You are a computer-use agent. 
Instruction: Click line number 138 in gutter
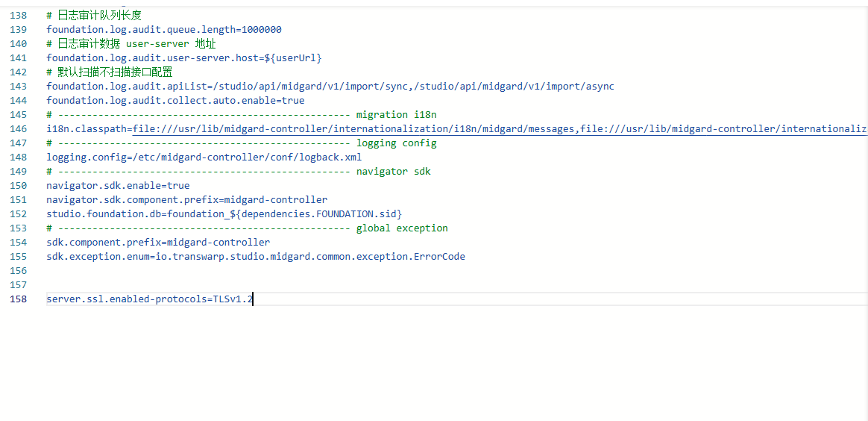click(18, 16)
